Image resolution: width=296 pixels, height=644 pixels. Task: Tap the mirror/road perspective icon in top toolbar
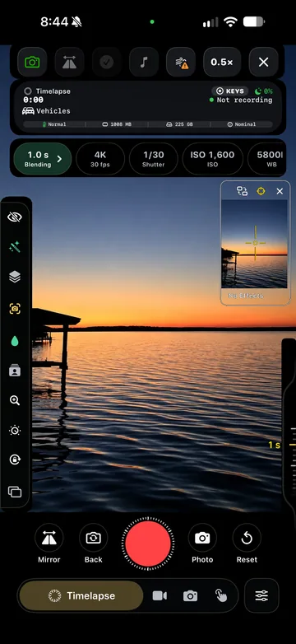[x=69, y=62]
